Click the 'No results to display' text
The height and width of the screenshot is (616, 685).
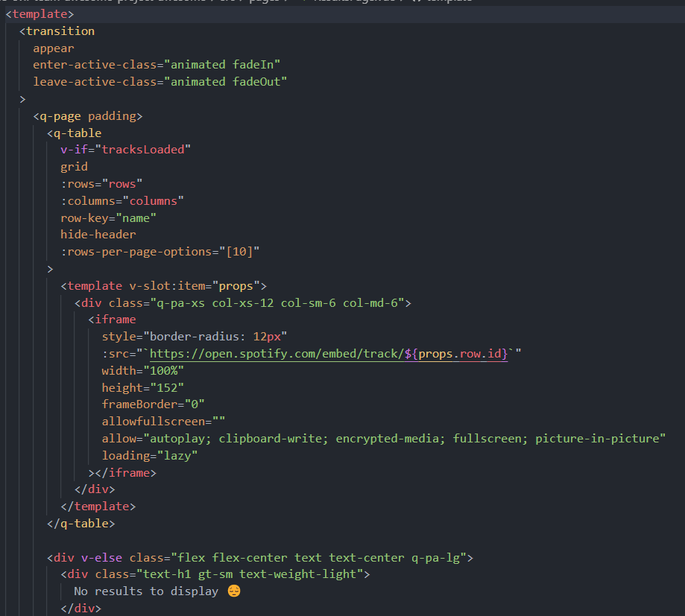(146, 591)
